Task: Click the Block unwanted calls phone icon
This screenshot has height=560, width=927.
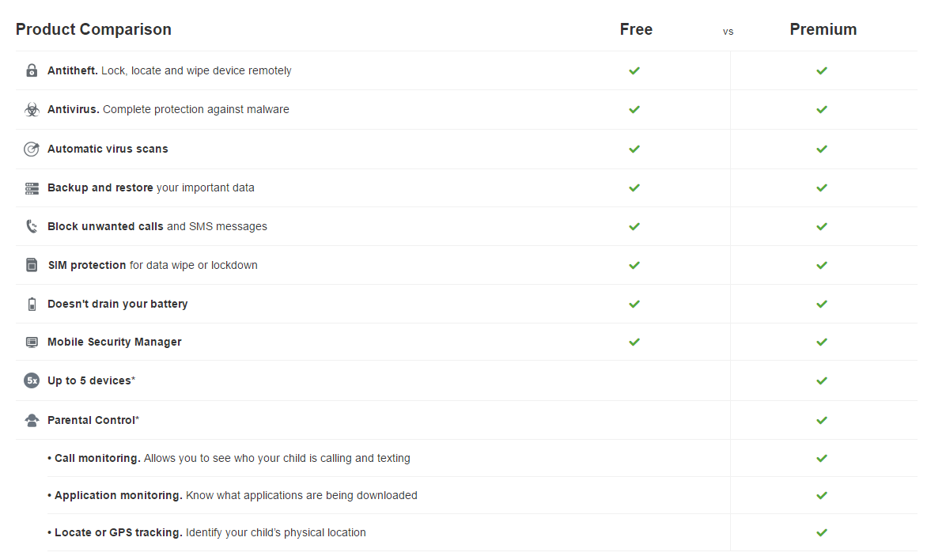Action: click(x=32, y=227)
